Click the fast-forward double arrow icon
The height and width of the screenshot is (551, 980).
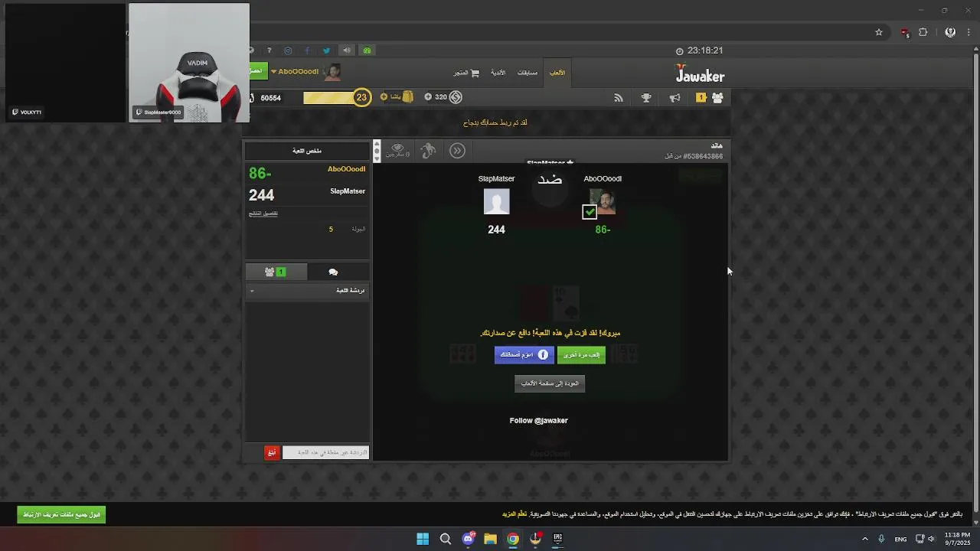click(457, 151)
